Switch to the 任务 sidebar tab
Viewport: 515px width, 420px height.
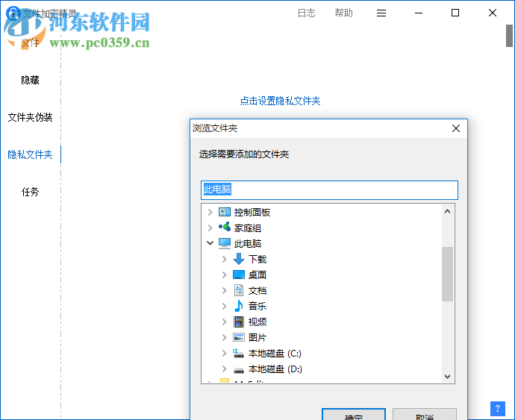pyautogui.click(x=30, y=192)
